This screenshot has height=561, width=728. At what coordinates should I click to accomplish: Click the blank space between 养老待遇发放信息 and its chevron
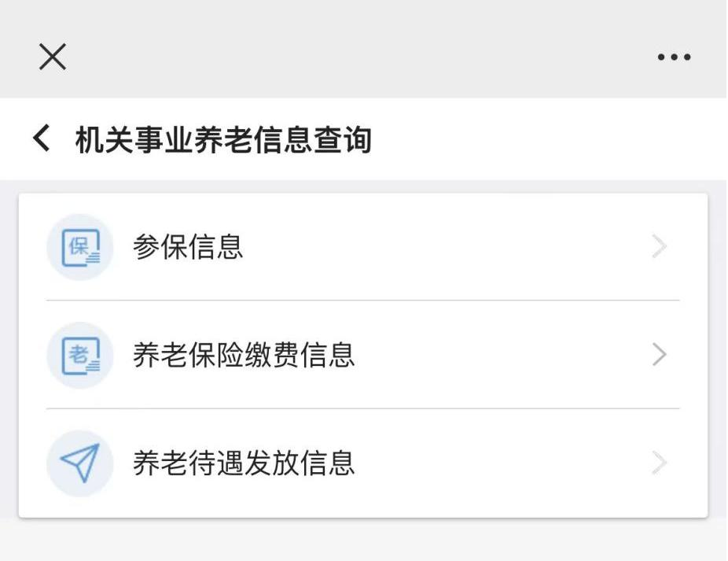tap(503, 463)
